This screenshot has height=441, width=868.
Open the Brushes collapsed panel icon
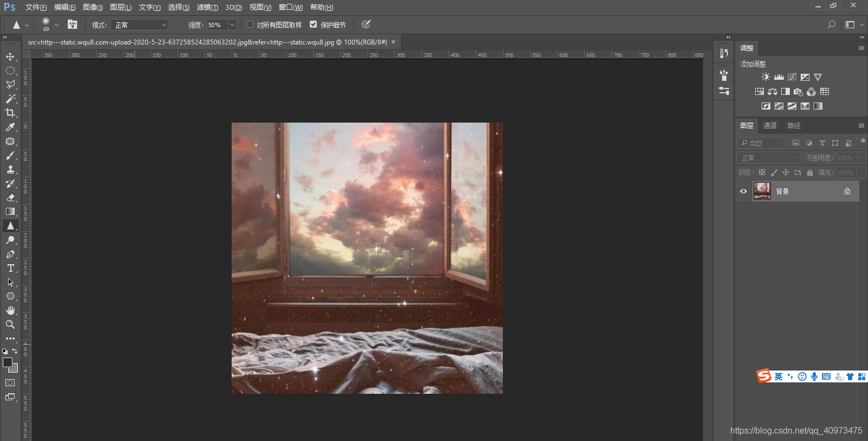724,75
